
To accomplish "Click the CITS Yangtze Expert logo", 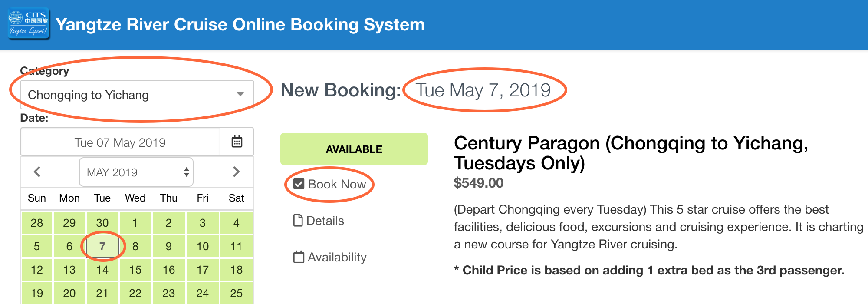I will 29,24.
